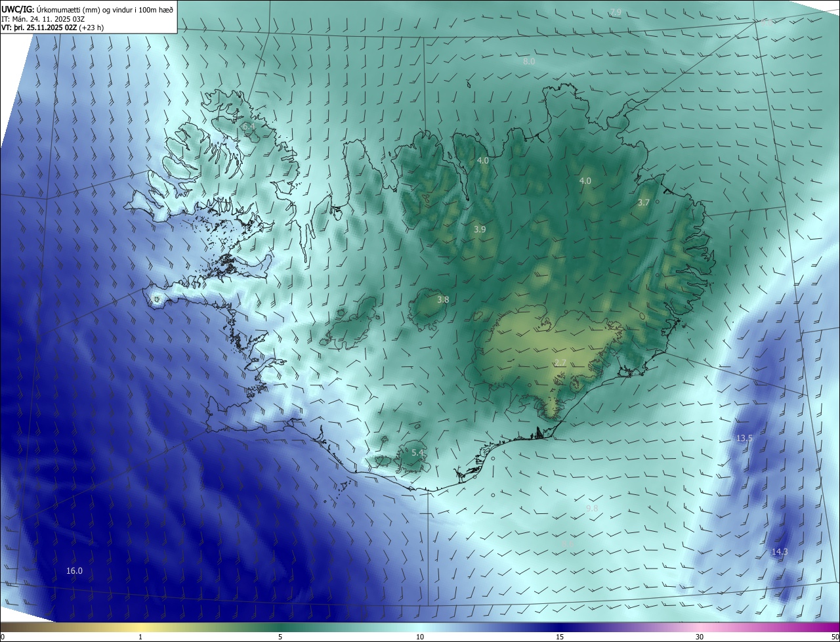The image size is (840, 642).
Task: Click the 3.9 value label on the map
Action: coord(480,230)
